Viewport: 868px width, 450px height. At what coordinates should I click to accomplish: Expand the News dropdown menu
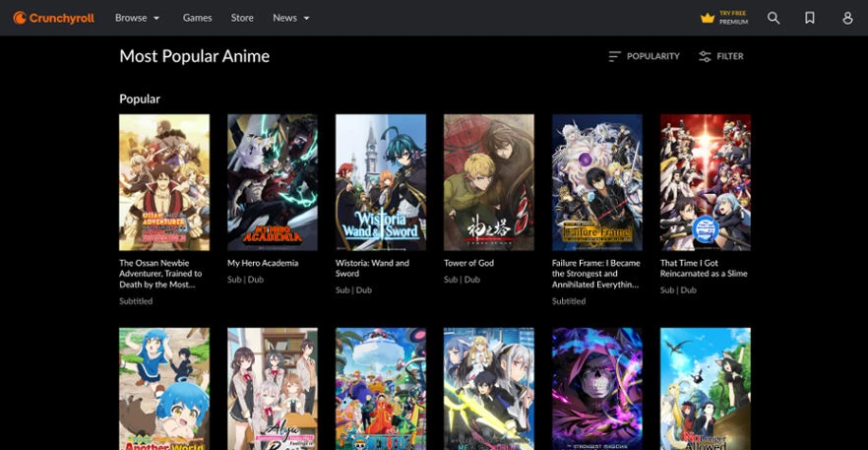(x=291, y=18)
